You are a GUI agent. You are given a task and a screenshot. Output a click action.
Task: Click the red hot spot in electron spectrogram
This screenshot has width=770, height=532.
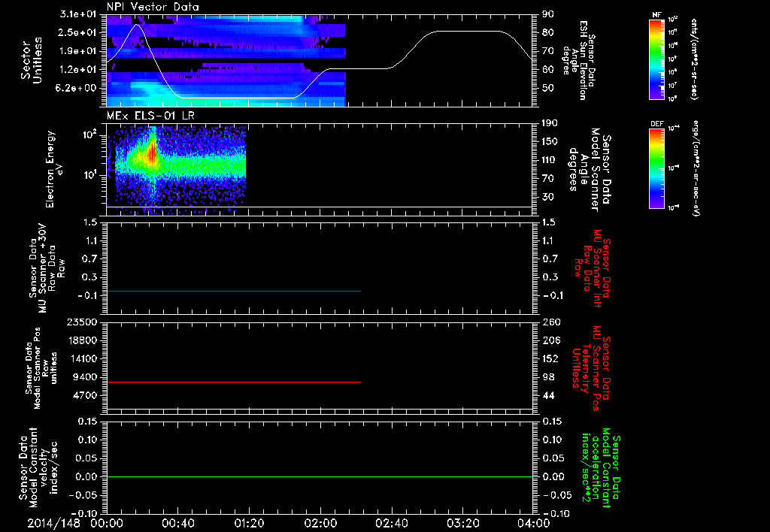152,153
